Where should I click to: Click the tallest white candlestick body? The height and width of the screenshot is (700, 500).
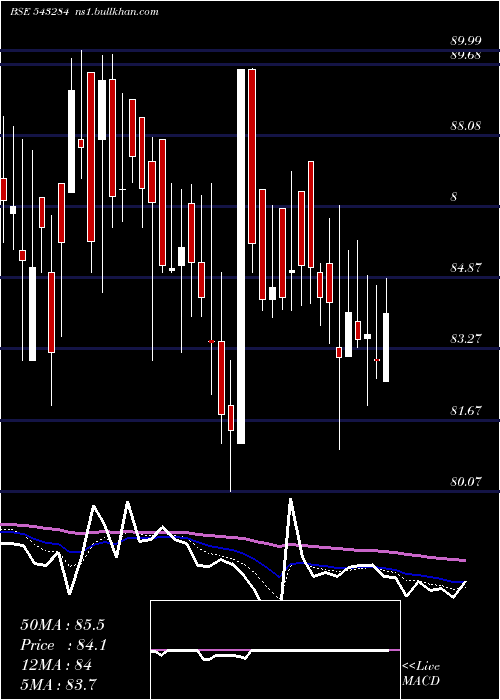point(241,256)
